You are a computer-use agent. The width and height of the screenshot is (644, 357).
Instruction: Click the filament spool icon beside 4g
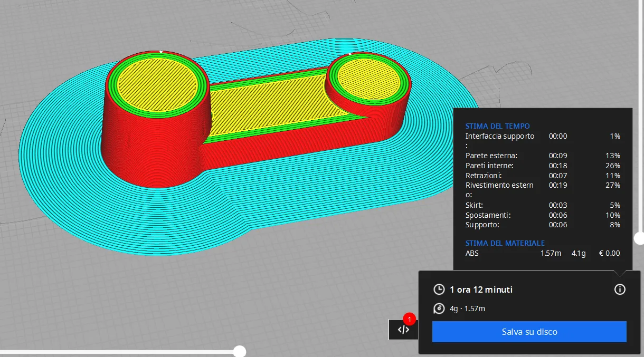tap(439, 308)
